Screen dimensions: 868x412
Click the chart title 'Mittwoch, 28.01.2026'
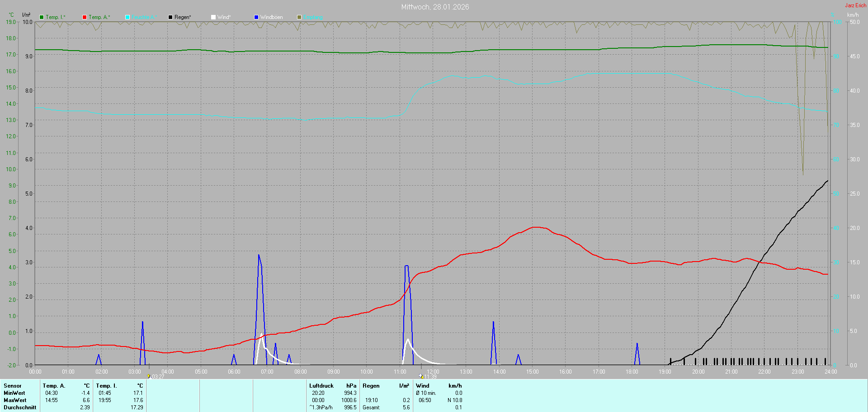coord(435,7)
